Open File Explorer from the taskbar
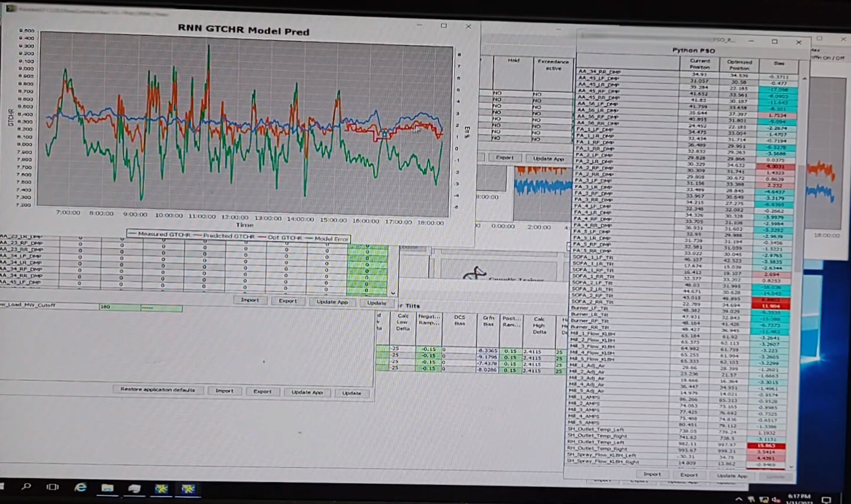This screenshot has height=504, width=851. [x=107, y=488]
